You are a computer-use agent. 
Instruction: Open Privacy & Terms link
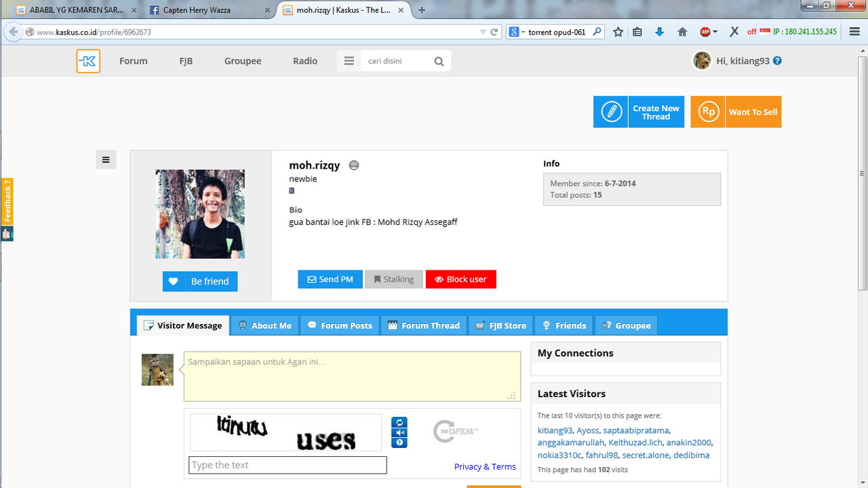485,466
